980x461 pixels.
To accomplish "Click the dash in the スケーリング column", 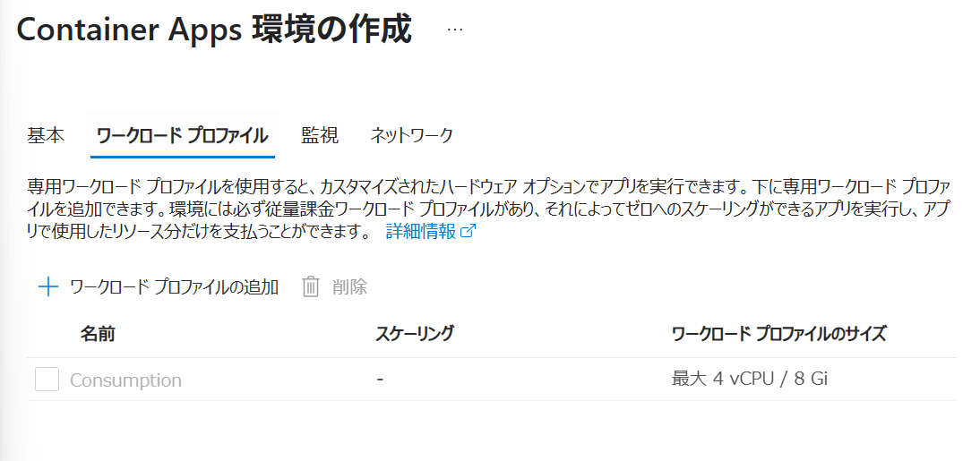I will click(380, 380).
